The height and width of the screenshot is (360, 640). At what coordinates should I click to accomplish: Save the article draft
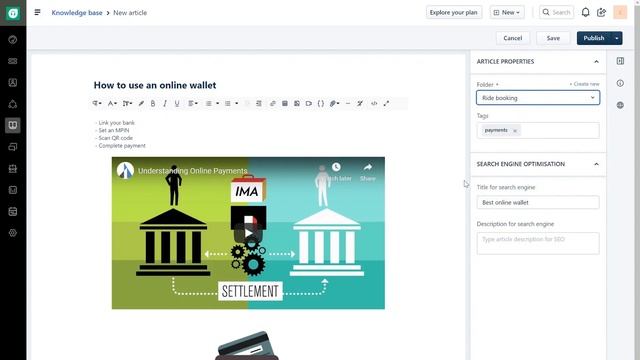553,38
